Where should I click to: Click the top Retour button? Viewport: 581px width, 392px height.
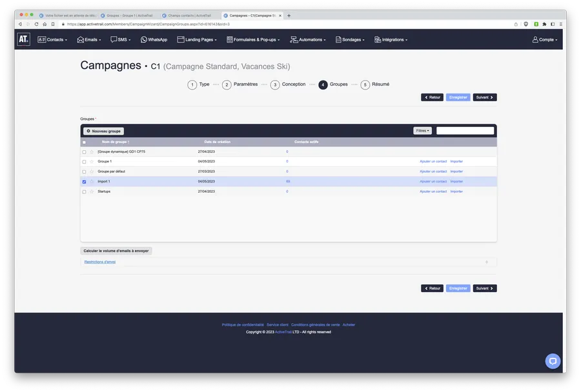click(x=432, y=97)
